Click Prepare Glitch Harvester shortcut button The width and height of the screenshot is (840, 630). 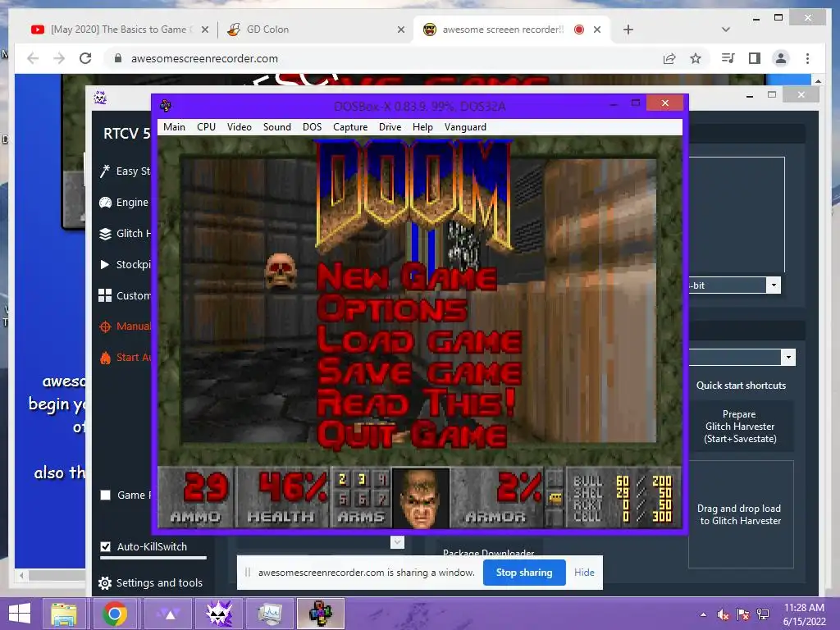[x=741, y=427]
